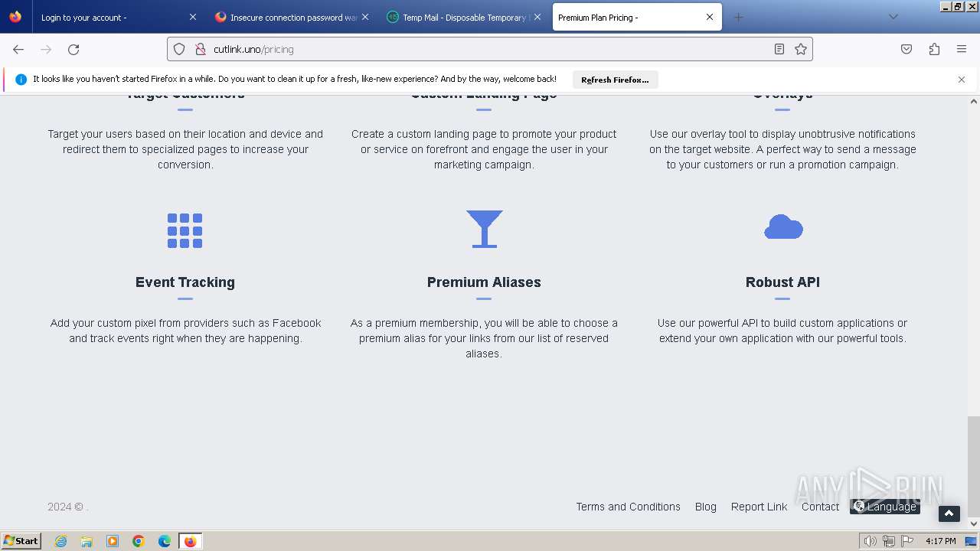The height and width of the screenshot is (551, 980).
Task: Click the 2024 © copyright text
Action: [67, 507]
